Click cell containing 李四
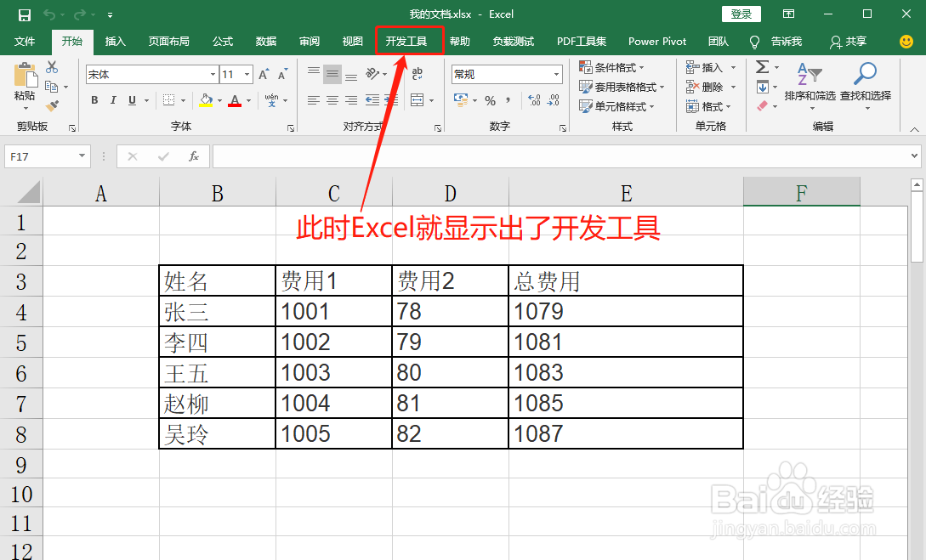 coord(218,342)
